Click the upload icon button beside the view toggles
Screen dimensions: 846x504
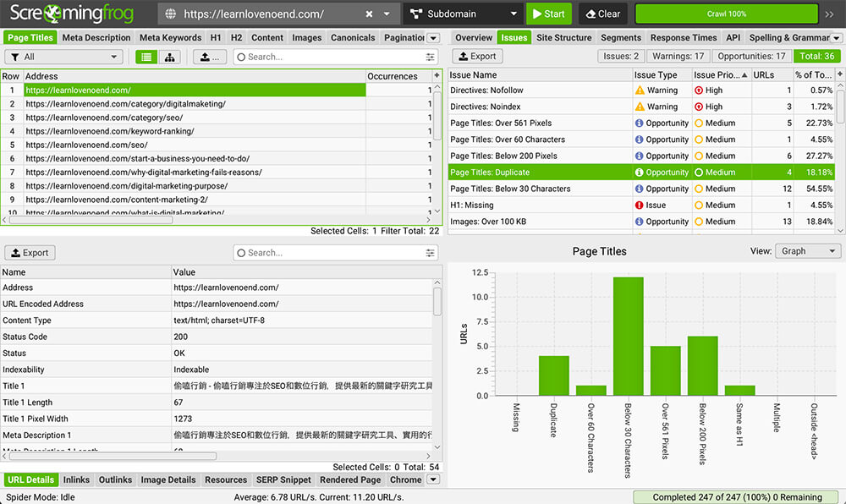[210, 58]
